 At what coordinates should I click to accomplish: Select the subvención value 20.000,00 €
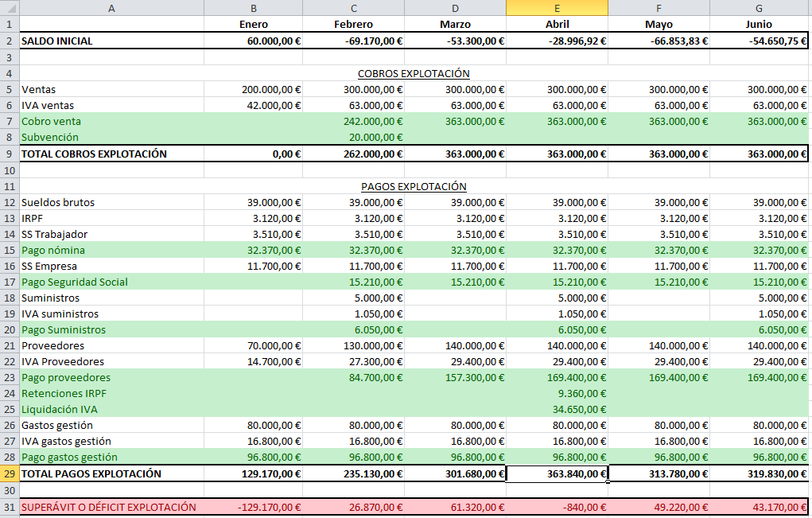tap(354, 138)
